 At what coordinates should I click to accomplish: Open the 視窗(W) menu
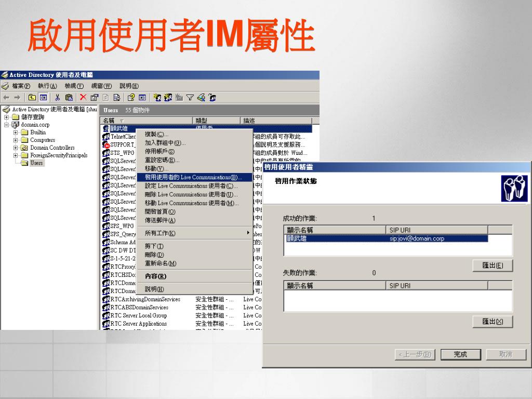coord(101,86)
